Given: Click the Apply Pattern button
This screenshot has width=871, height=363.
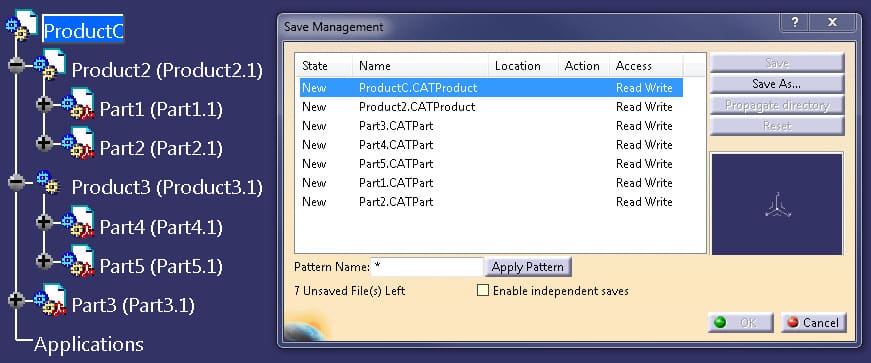Looking at the screenshot, I should pyautogui.click(x=528, y=267).
